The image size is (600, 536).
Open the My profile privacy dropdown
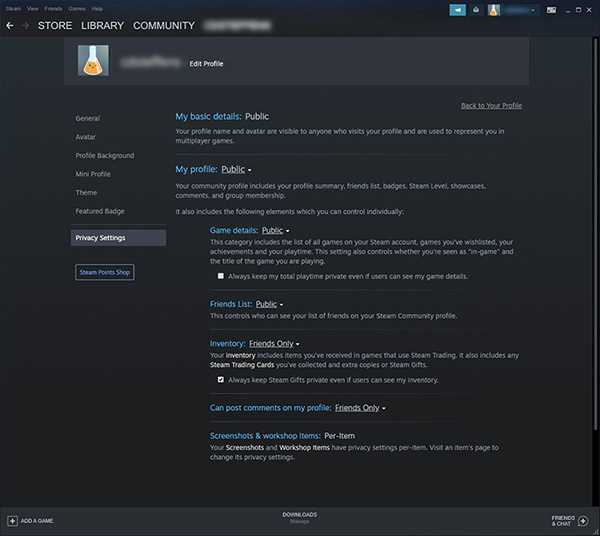point(236,170)
